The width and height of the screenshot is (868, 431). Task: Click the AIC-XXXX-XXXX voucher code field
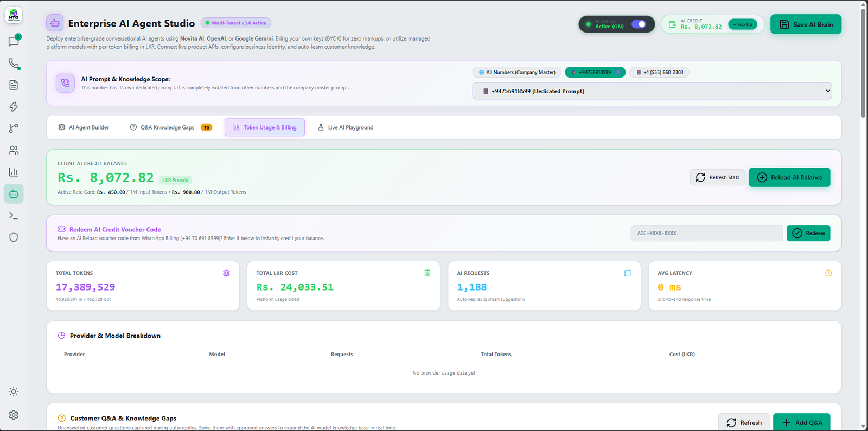[x=707, y=233]
